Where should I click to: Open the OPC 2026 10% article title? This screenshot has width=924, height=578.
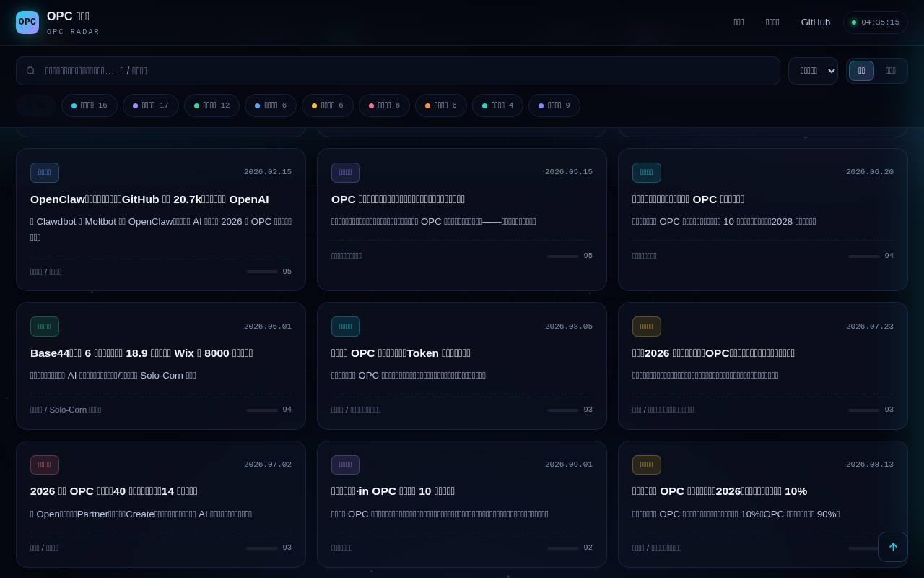(x=720, y=491)
